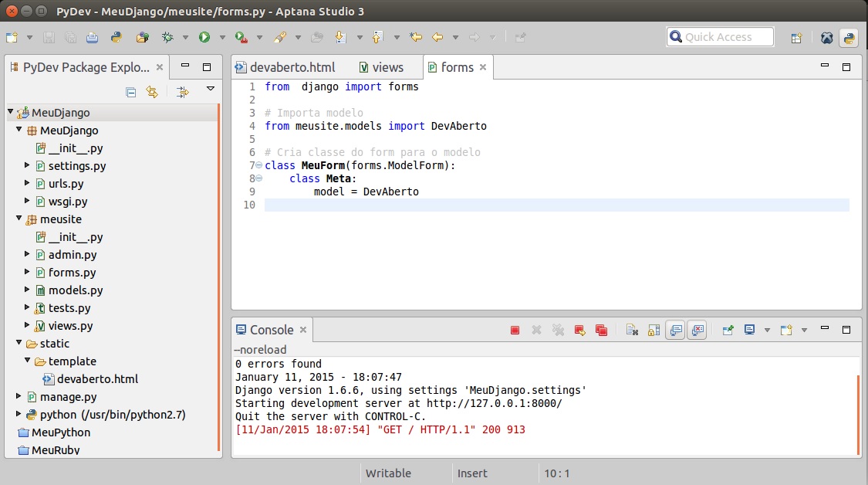Expand the settings.py tree node
Viewport: 868px width, 485px height.
pyautogui.click(x=29, y=166)
